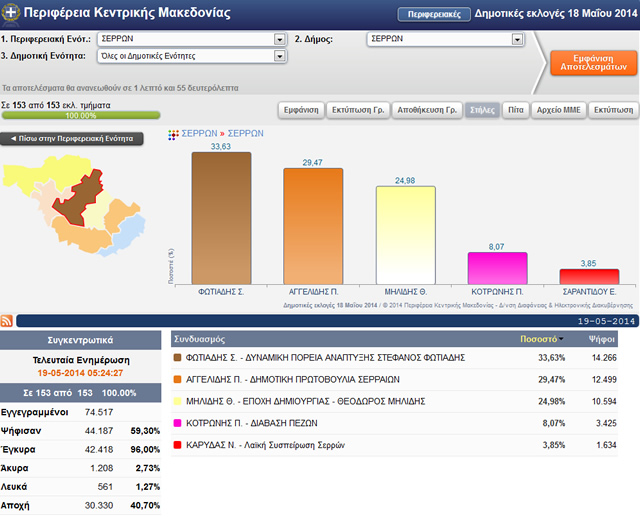The height and width of the screenshot is (517, 640).
Task: Click the Περιφερειακές button
Action: click(x=433, y=15)
